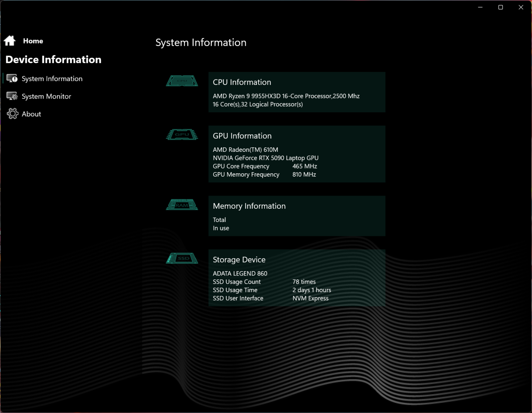Select System Information in the sidebar
The height and width of the screenshot is (413, 532).
pyautogui.click(x=52, y=79)
